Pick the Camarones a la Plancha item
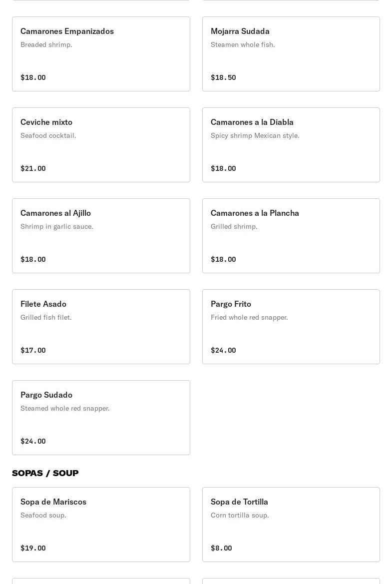 coord(291,236)
